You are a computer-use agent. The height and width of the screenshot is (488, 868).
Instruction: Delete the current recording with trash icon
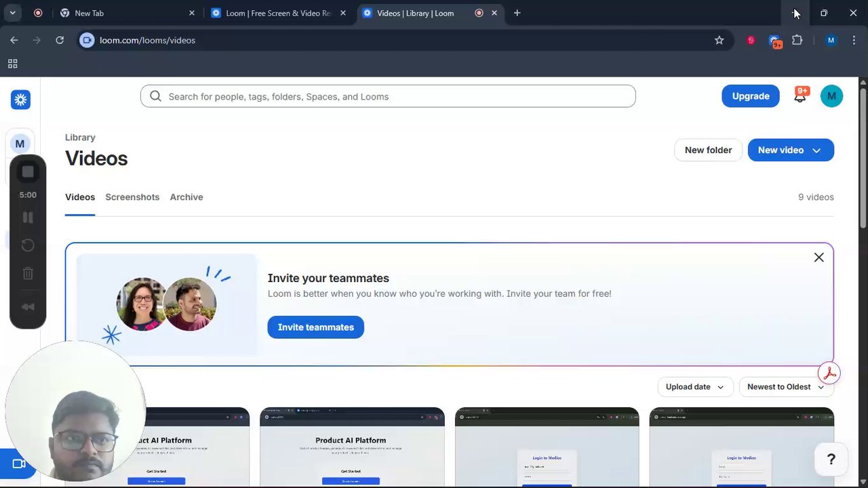pyautogui.click(x=28, y=273)
